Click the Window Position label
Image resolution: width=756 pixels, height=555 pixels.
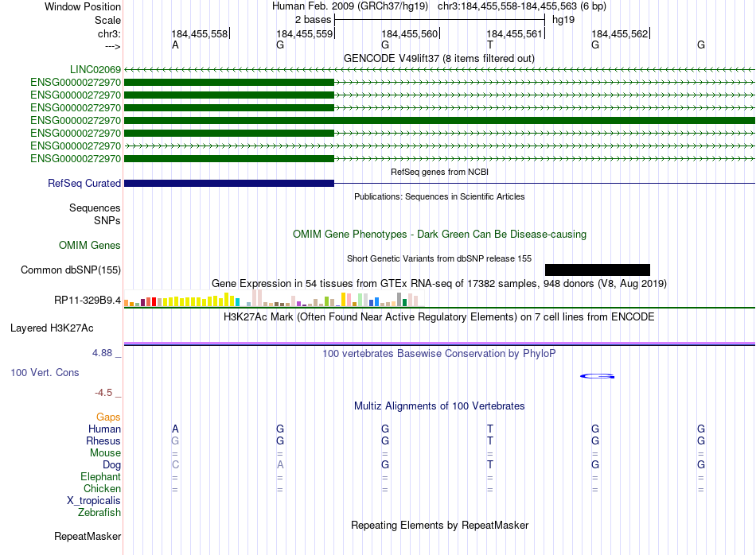[x=83, y=7]
